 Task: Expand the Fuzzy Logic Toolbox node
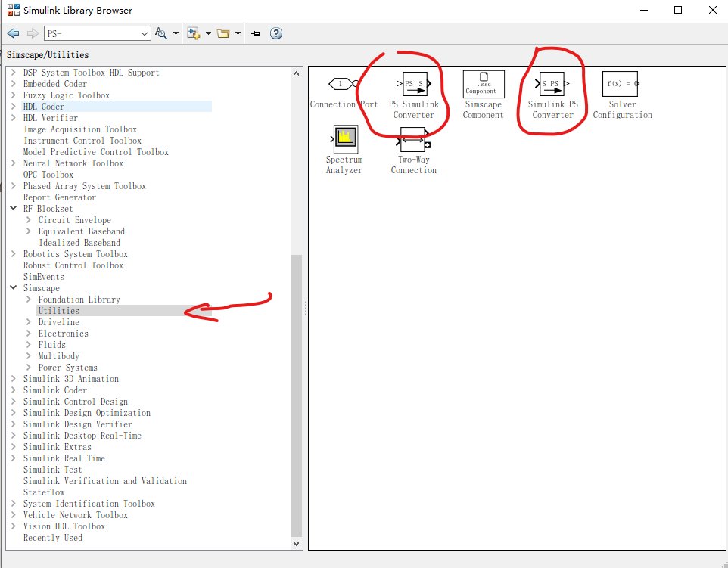point(14,95)
